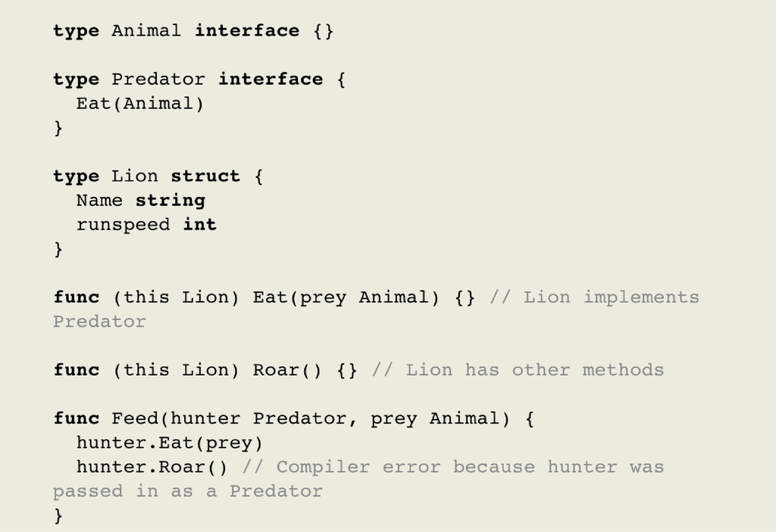
Task: Click the comment 'Lion implements'
Action: click(x=594, y=297)
